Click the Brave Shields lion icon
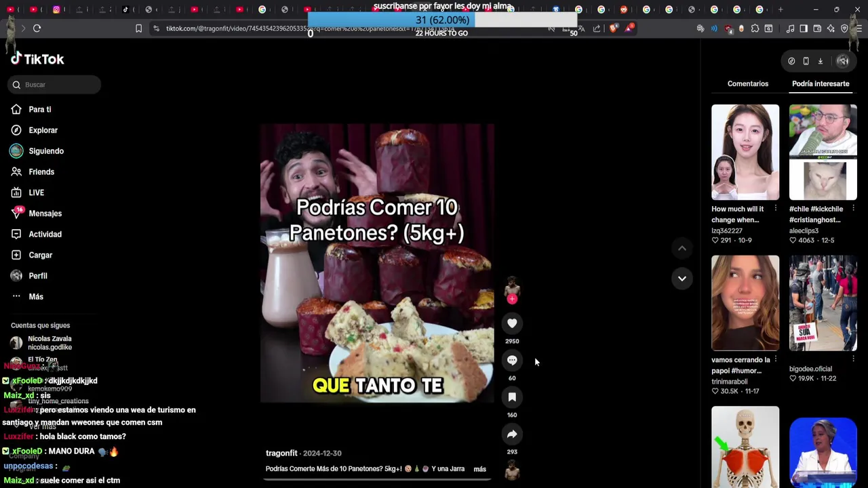This screenshot has width=868, height=488. (x=613, y=28)
